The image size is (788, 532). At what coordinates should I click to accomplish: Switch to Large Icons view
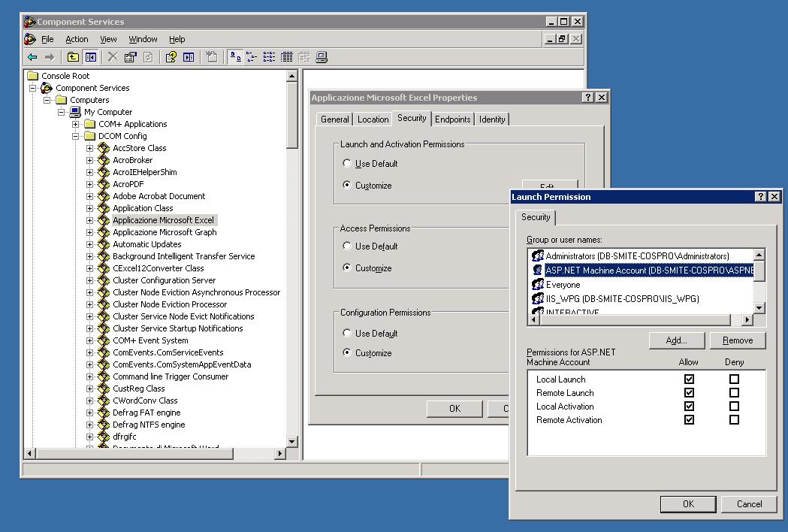coord(234,57)
